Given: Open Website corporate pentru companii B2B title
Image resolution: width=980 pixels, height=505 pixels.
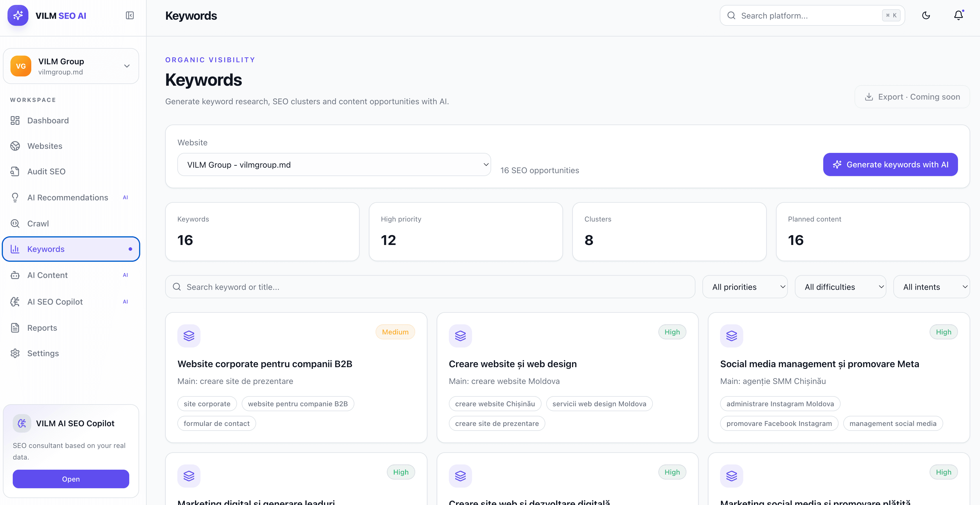Looking at the screenshot, I should point(265,364).
